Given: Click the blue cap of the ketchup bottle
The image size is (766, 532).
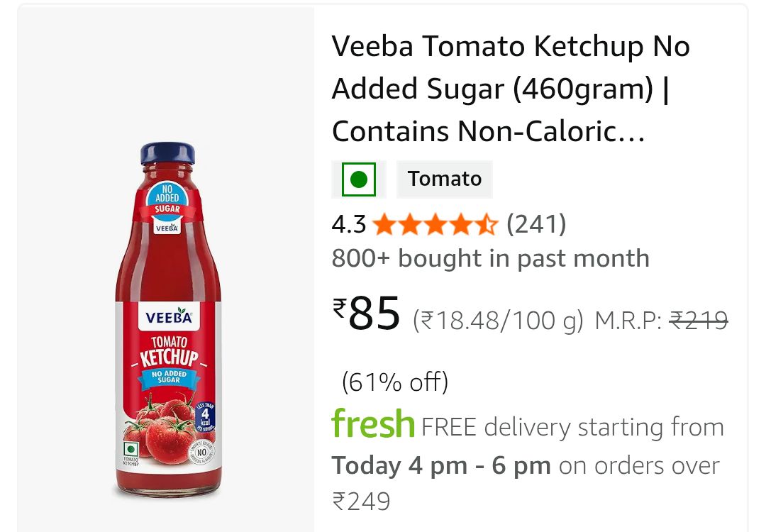Looking at the screenshot, I should [167, 153].
